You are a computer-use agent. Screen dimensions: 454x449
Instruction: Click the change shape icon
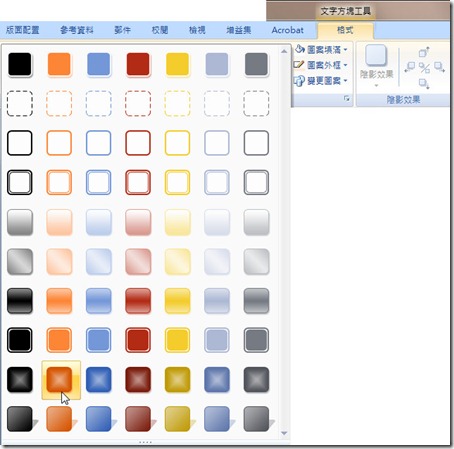[x=299, y=81]
